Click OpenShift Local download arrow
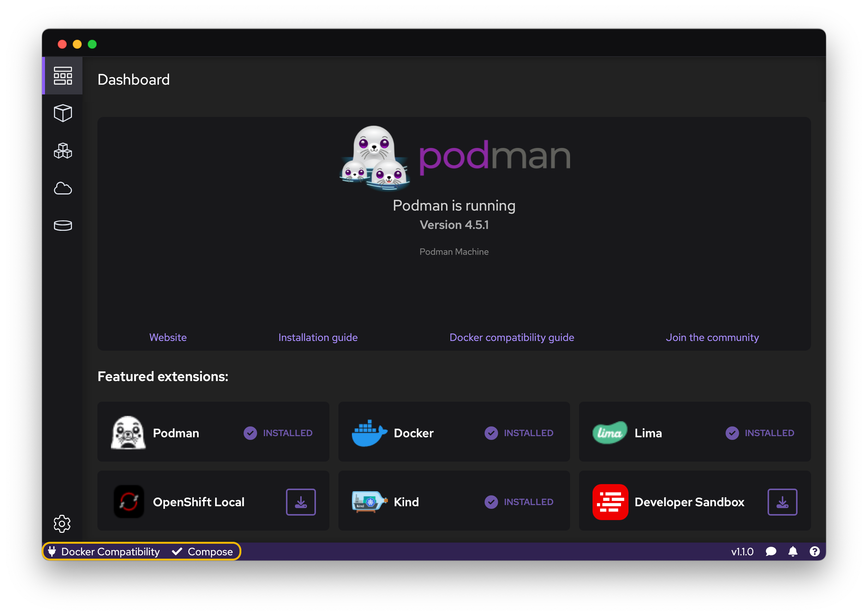Viewport: 868px width, 616px height. coord(301,502)
